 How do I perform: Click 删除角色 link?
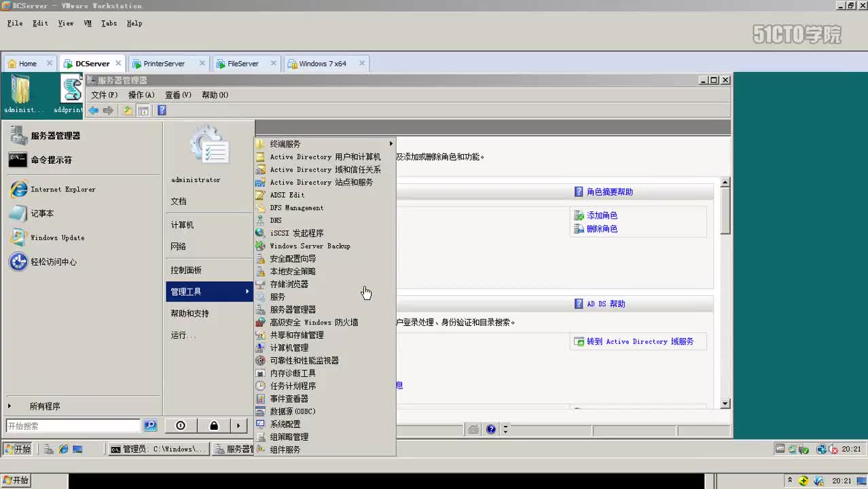pyautogui.click(x=602, y=229)
